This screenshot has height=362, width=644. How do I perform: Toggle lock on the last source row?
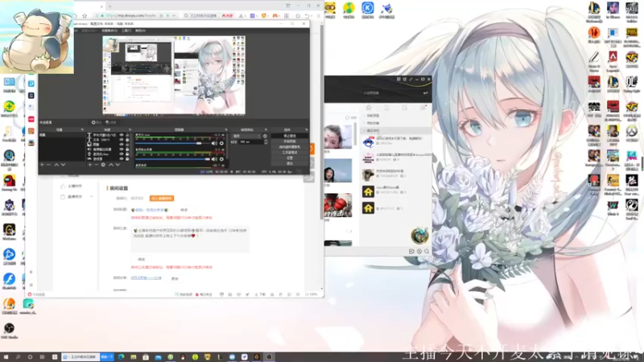pyautogui.click(x=127, y=158)
